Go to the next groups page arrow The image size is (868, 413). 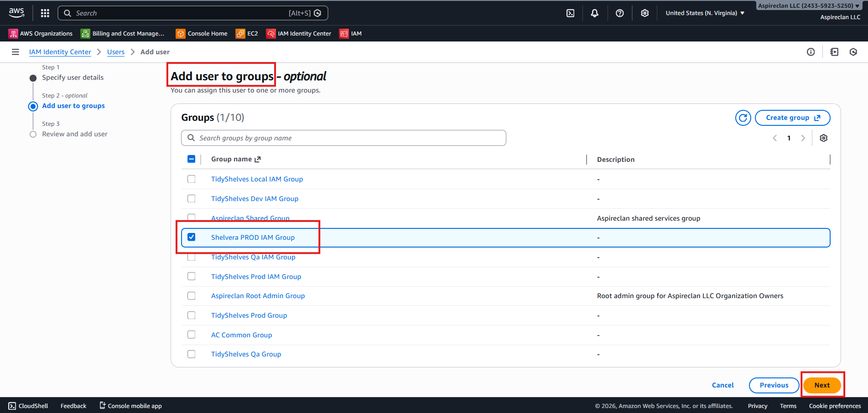point(803,138)
